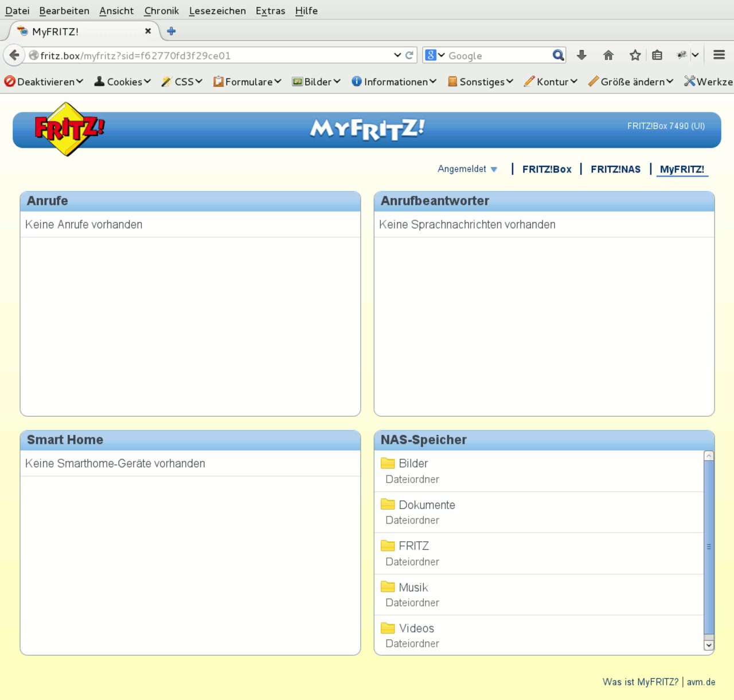Open the Bilder folder name in NAS-Speicher
The image size is (734, 700).
pyautogui.click(x=413, y=463)
